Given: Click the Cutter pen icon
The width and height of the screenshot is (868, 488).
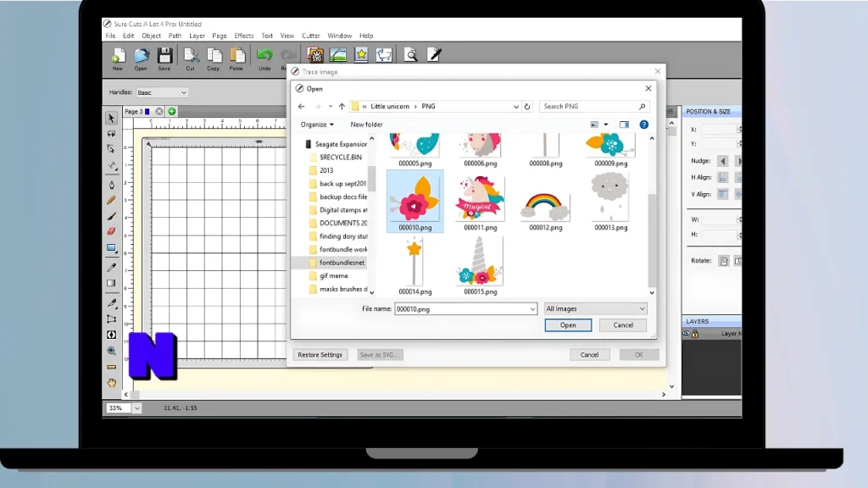Looking at the screenshot, I should click(x=435, y=55).
